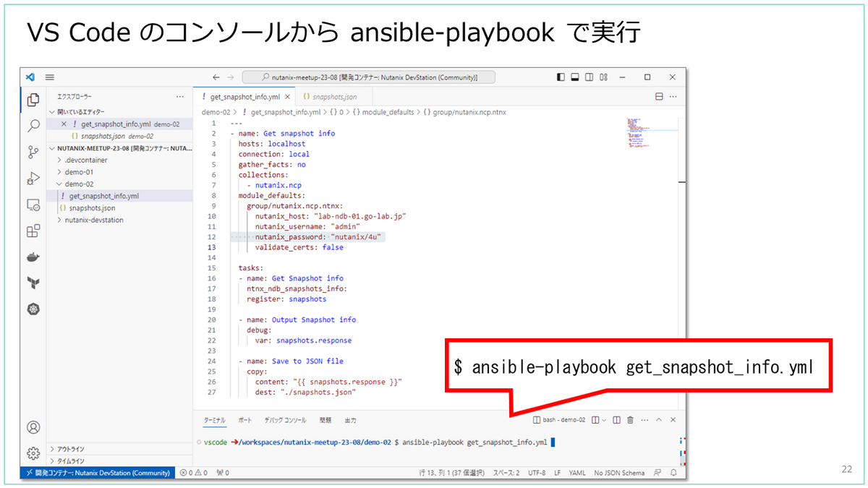Click the スペース: 2 indentation indicator
Image resolution: width=868 pixels, height=488 pixels.
tap(506, 473)
